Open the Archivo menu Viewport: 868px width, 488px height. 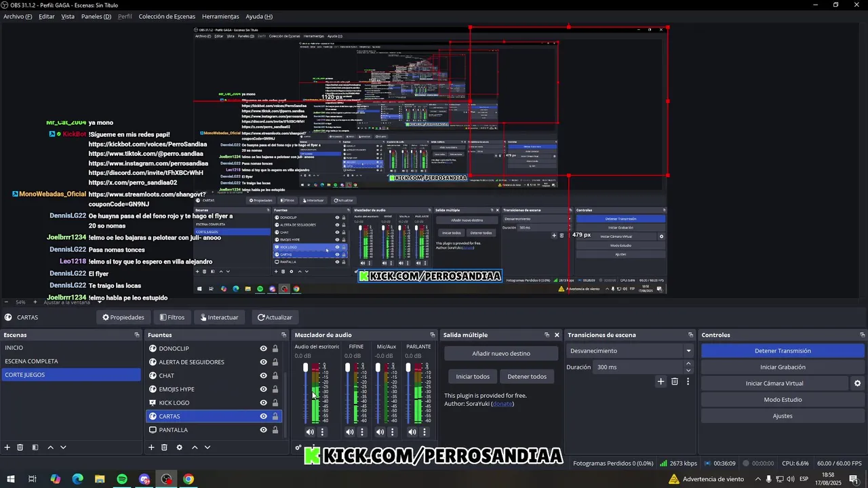coord(18,16)
